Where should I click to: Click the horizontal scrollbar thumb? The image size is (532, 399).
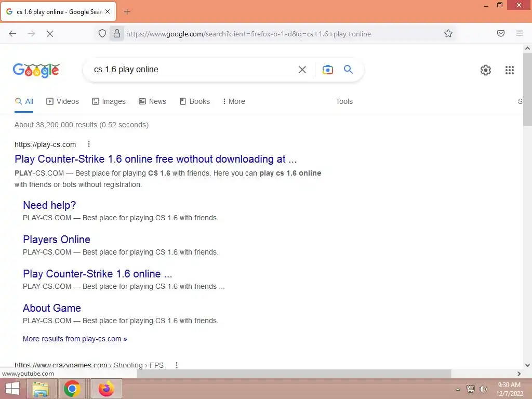point(294,374)
